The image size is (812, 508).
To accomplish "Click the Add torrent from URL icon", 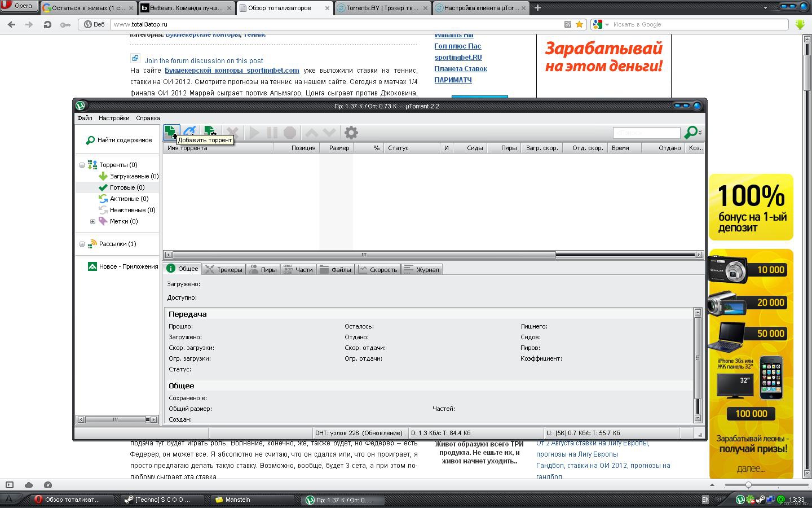I will coord(190,133).
